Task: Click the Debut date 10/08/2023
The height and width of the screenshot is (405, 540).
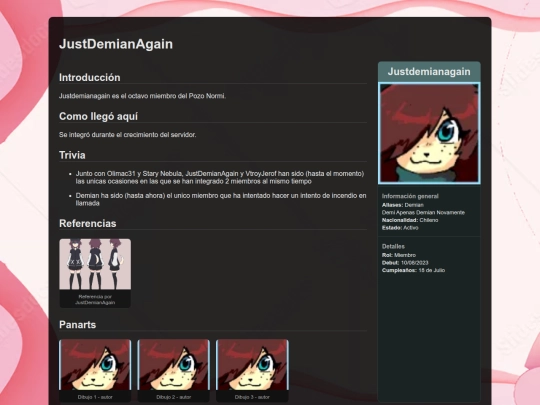Action: coord(415,263)
